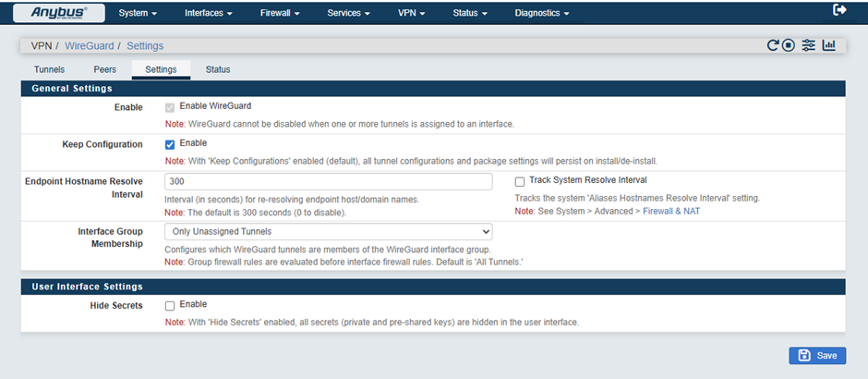Open the Interface Group Membership dropdown
Screen dimensions: 868x379
pyautogui.click(x=328, y=231)
